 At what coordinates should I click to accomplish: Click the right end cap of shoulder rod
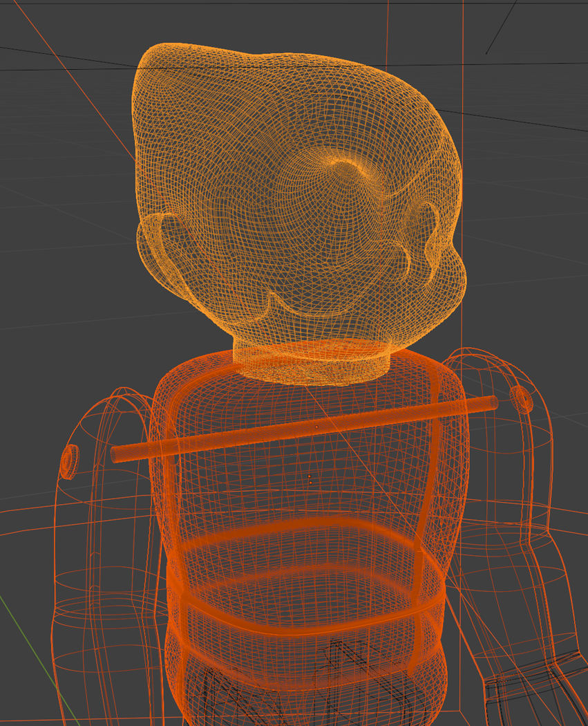pyautogui.click(x=492, y=402)
